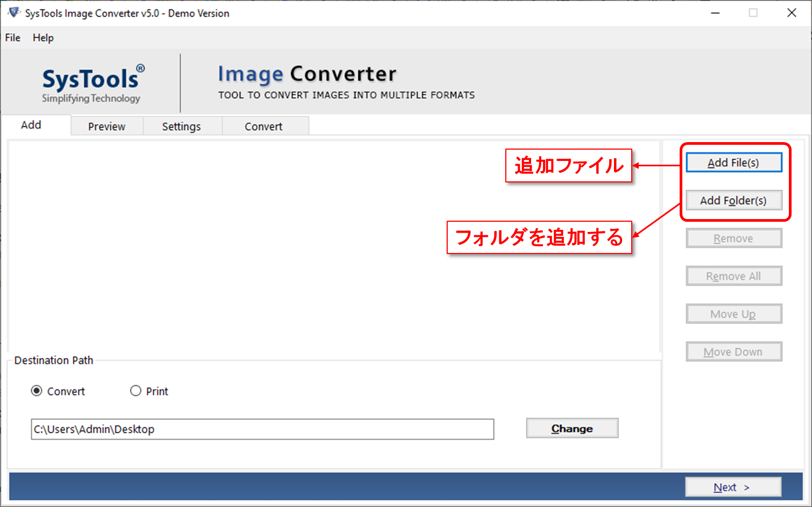Image resolution: width=812 pixels, height=507 pixels.
Task: Open the Help menu
Action: [43, 38]
